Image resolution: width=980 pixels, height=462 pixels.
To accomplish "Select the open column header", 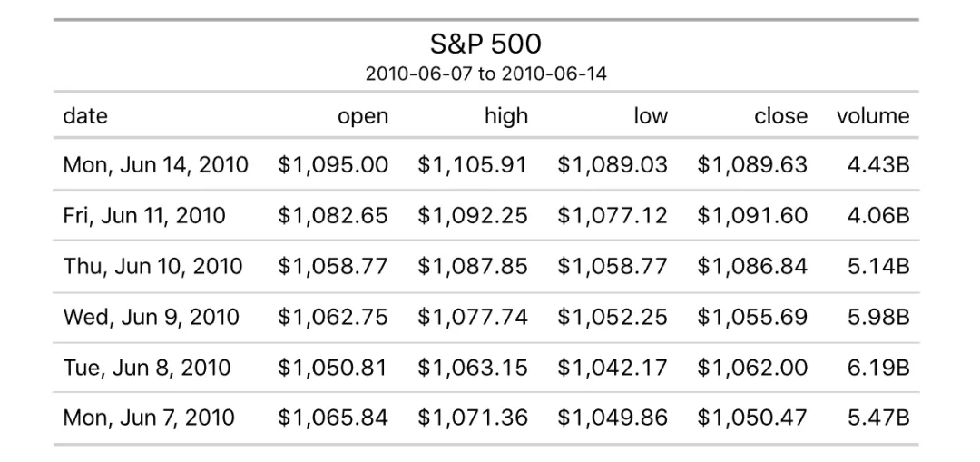I will (362, 116).
